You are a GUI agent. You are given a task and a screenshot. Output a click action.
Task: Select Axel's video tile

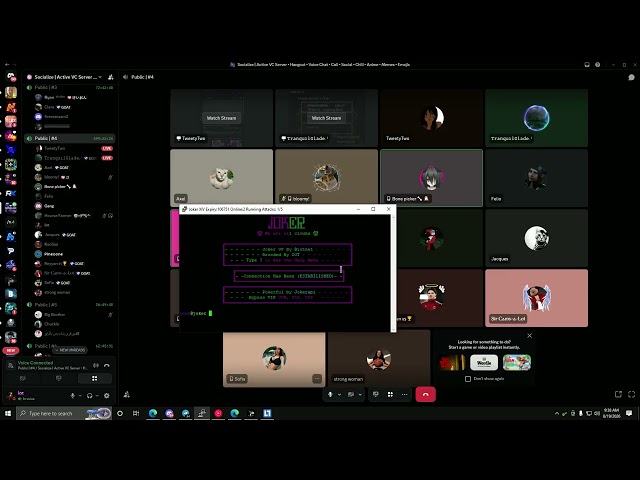[x=221, y=178]
